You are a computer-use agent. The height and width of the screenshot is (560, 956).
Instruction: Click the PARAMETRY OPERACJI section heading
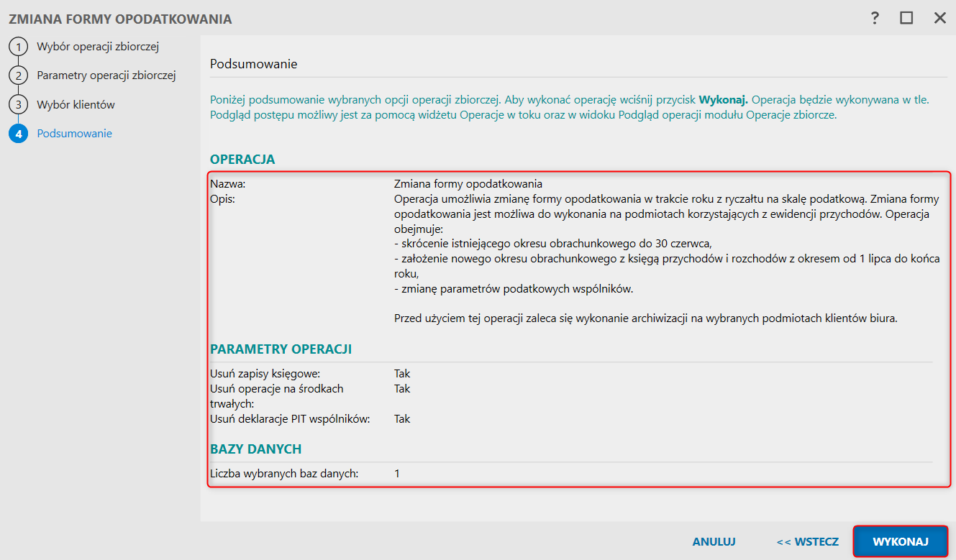[281, 349]
